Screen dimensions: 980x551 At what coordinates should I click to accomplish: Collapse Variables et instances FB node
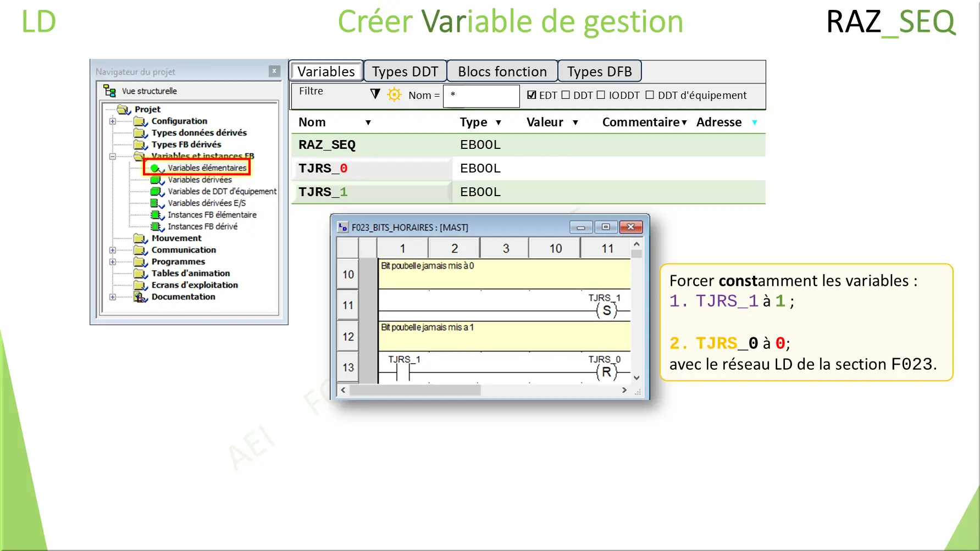pos(113,156)
